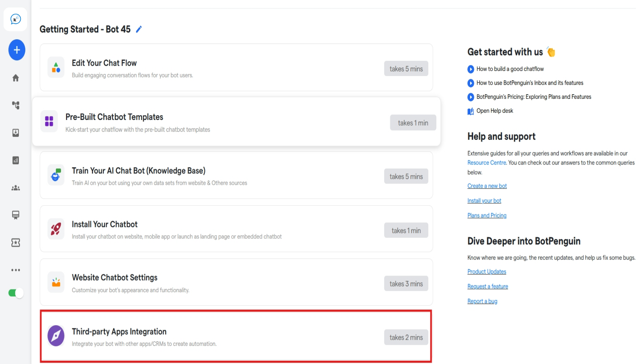Click the Install Your Chatbot rocket icon

56,229
